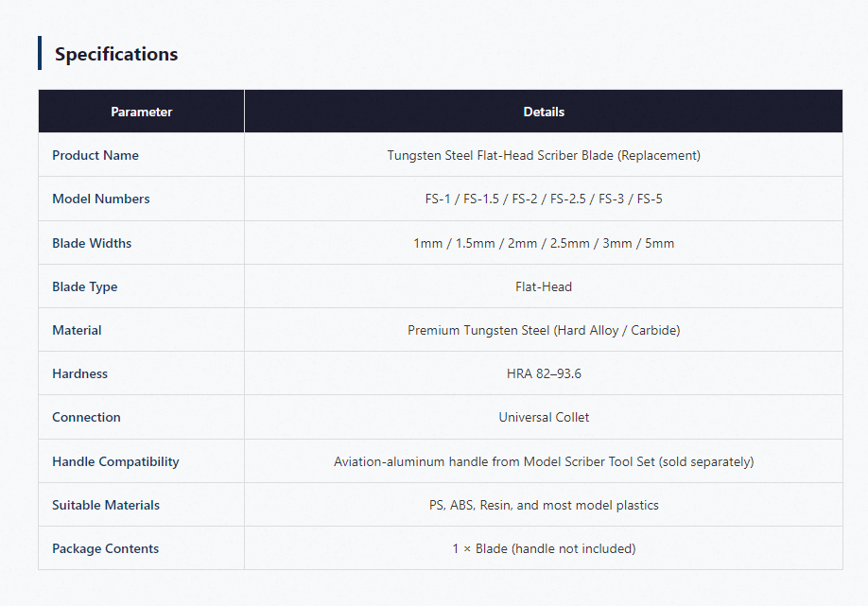This screenshot has height=606, width=868.
Task: Click the Package Contents label
Action: tap(105, 548)
